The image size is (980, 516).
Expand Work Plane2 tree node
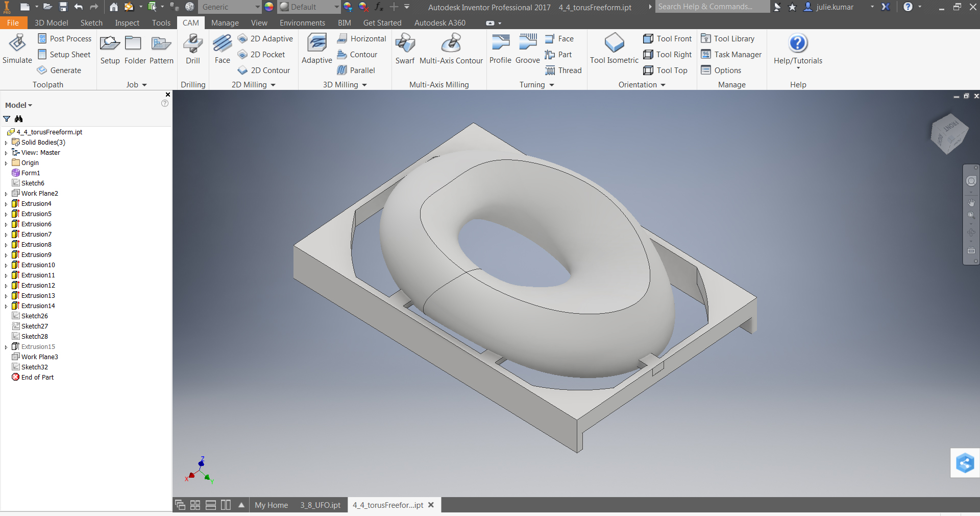(x=6, y=194)
